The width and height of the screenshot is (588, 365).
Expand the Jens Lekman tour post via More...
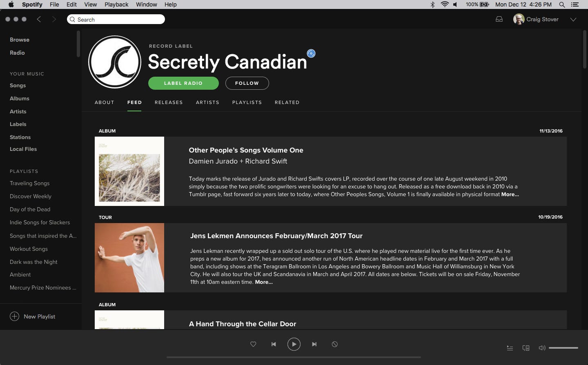[x=264, y=282]
